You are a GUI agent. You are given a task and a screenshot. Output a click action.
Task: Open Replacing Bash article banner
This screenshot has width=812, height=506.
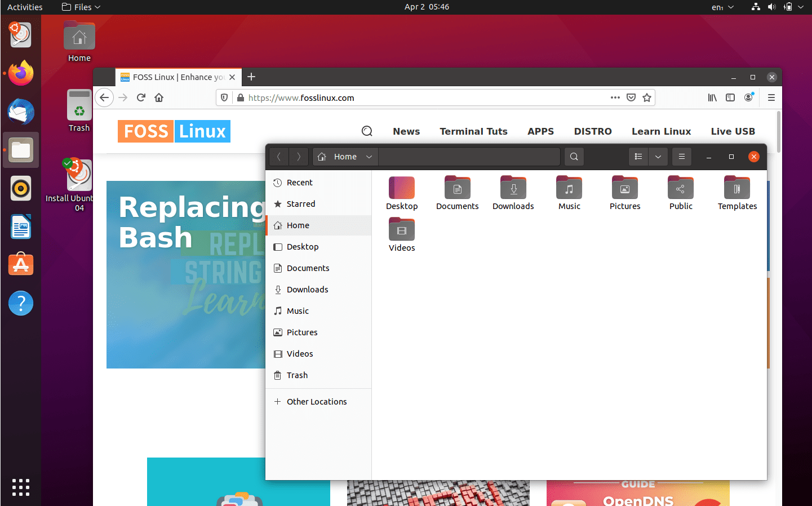tap(186, 274)
